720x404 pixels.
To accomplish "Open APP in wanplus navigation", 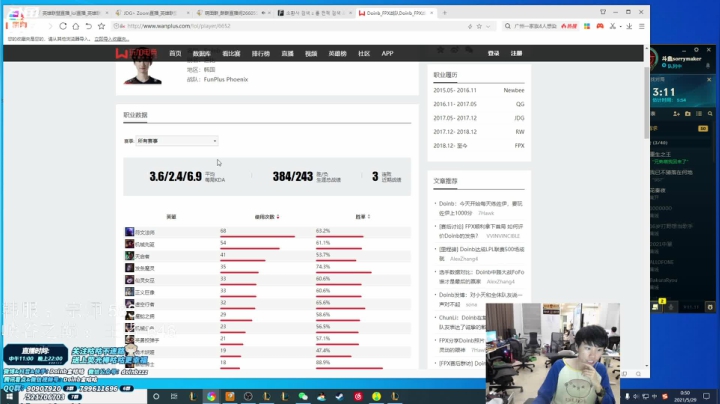I will (x=387, y=53).
